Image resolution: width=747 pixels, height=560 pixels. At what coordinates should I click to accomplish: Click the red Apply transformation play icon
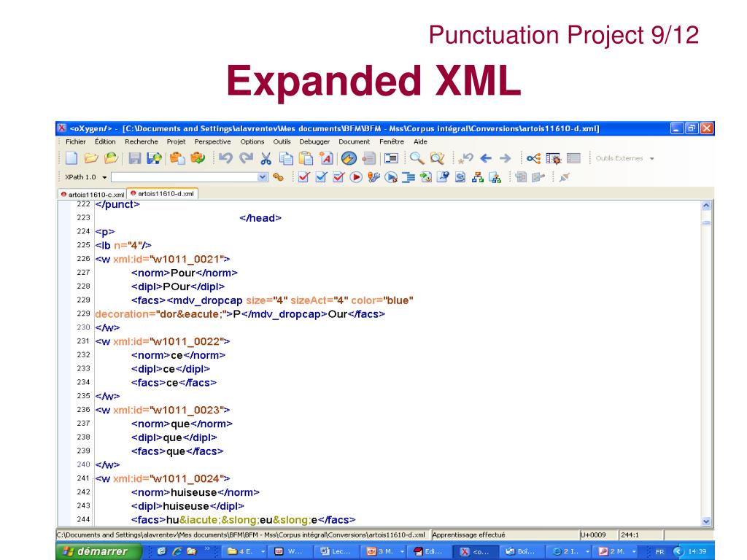tap(357, 176)
